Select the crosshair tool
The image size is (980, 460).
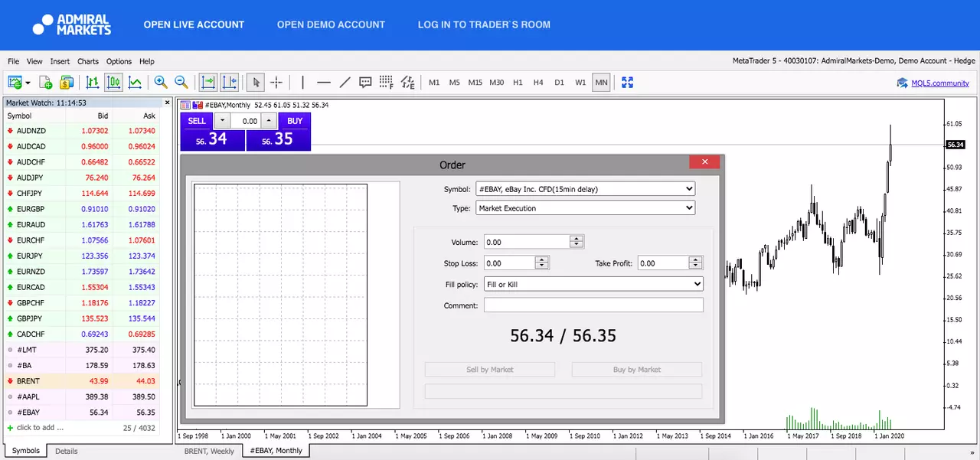pos(276,83)
